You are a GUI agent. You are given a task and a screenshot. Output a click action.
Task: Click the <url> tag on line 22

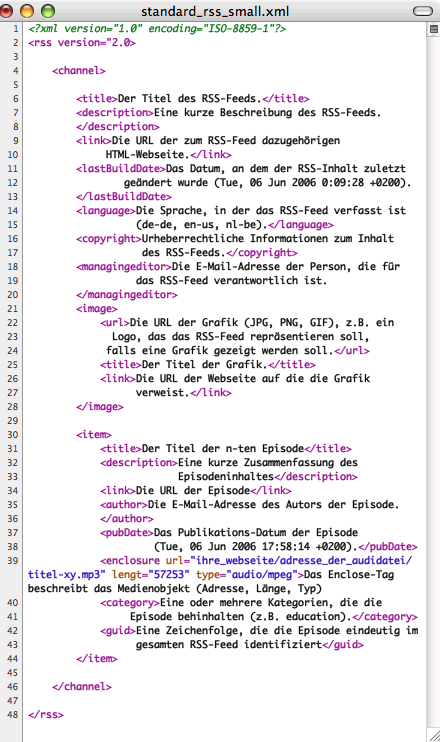[x=114, y=323]
